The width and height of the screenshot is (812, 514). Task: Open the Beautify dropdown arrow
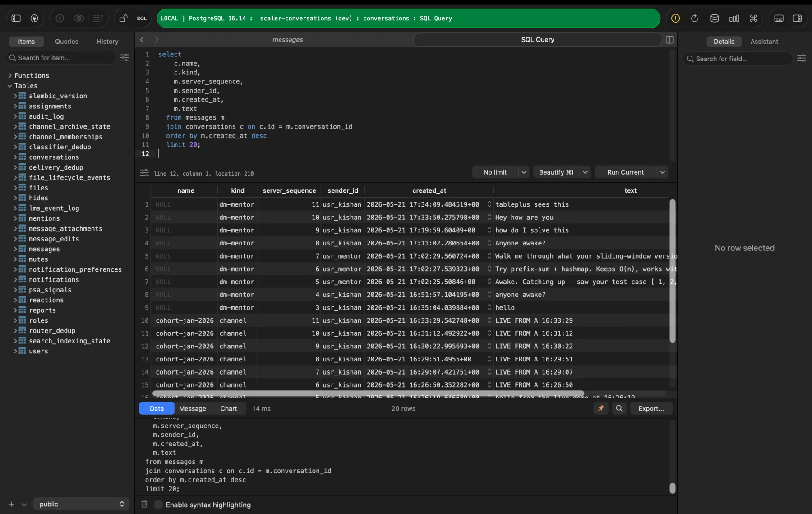pyautogui.click(x=585, y=172)
